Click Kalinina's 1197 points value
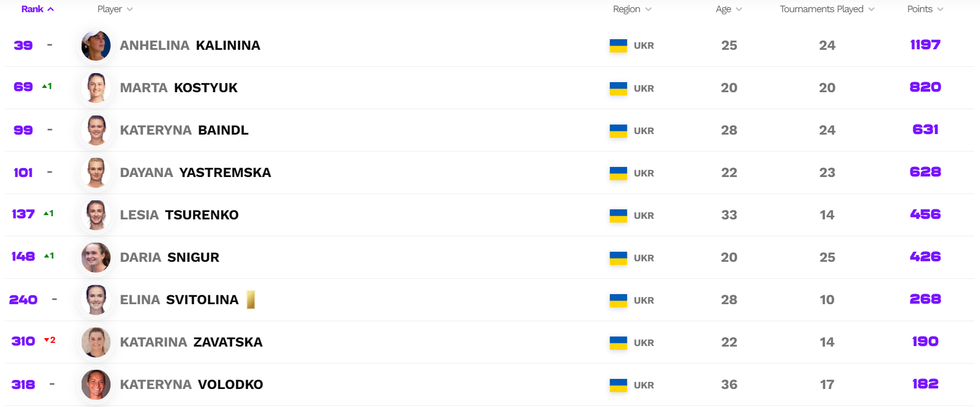The image size is (980, 407). coord(925,45)
